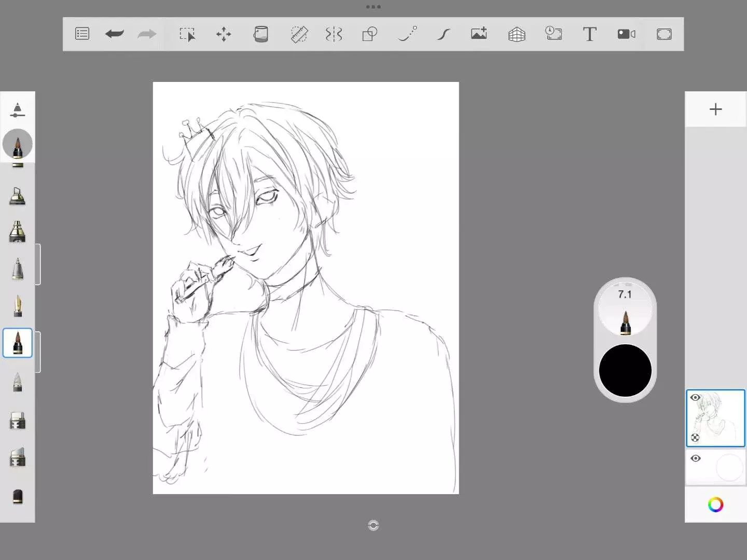Enable the Symmetry tool
The image size is (747, 560).
point(334,34)
